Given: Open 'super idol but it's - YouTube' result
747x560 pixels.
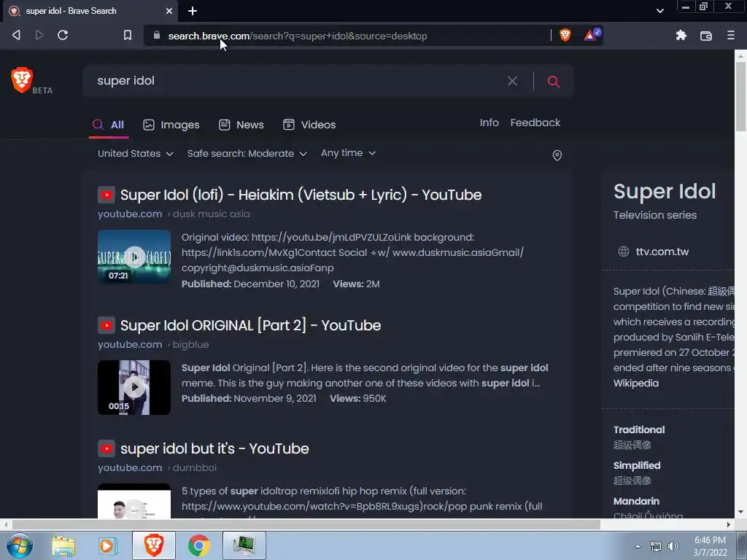Looking at the screenshot, I should tap(214, 448).
